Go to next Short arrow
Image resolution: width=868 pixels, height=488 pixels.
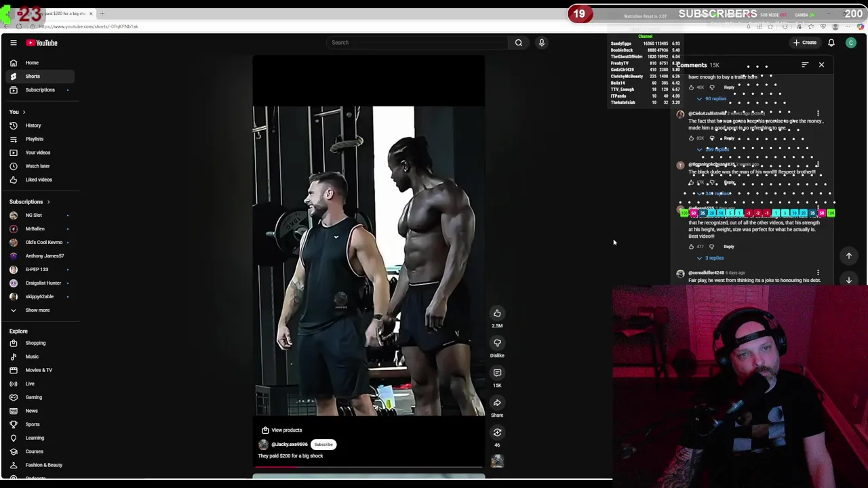848,280
